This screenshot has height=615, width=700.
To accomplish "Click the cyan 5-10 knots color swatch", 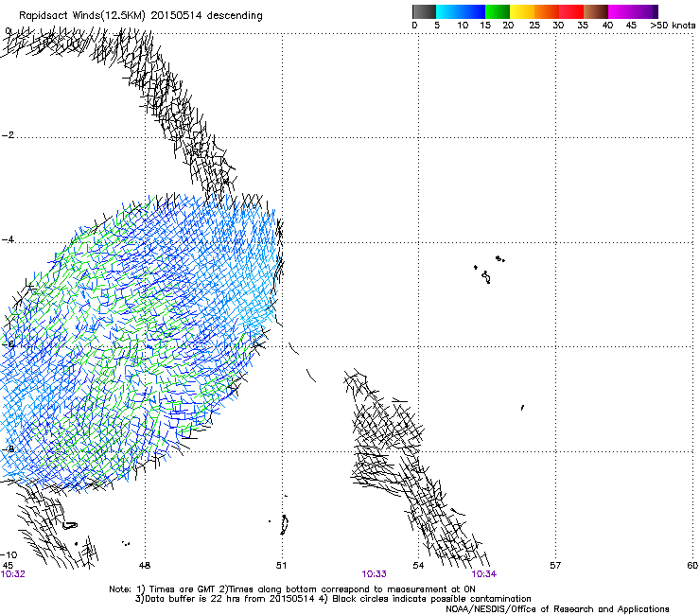I will tap(448, 11).
